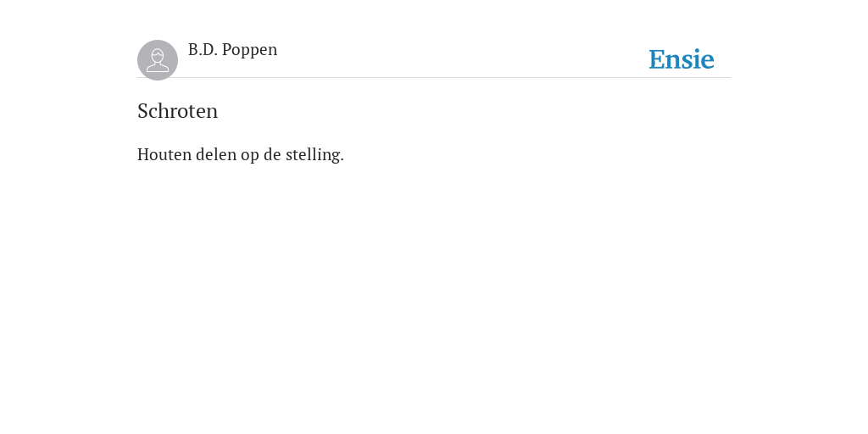
Task: Click the word op in the definition
Action: click(x=250, y=156)
